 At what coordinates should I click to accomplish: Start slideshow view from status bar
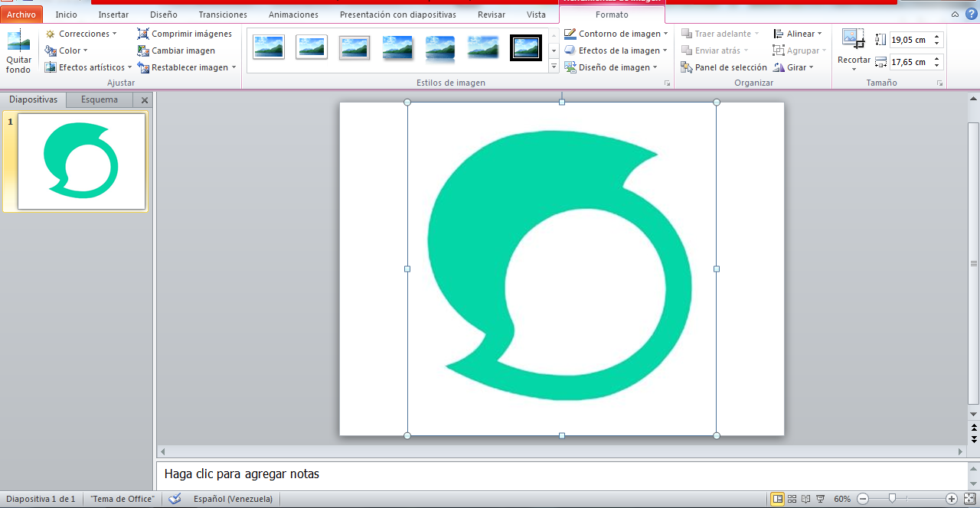820,499
